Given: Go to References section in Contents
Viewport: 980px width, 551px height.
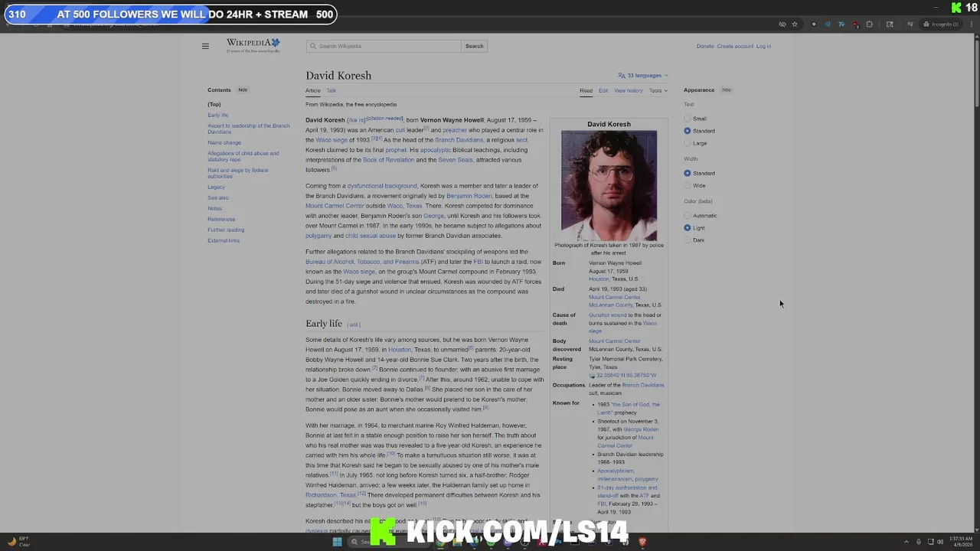Looking at the screenshot, I should (x=221, y=219).
